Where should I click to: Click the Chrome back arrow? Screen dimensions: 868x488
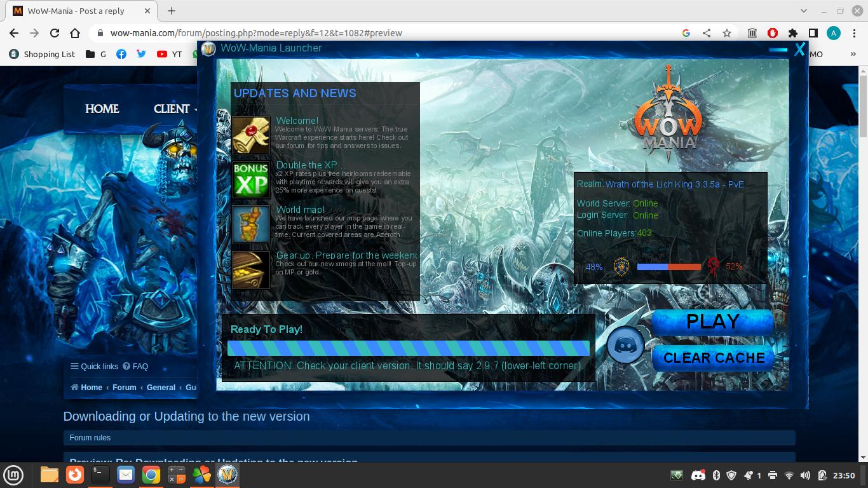tap(14, 33)
